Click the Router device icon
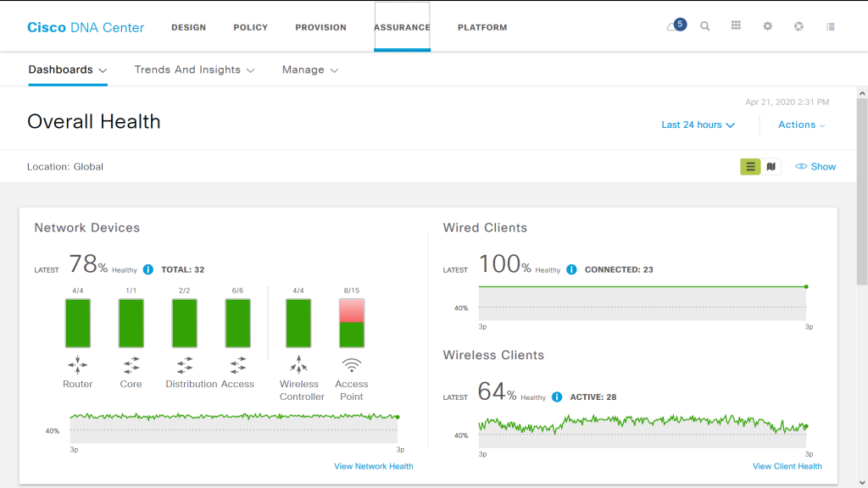The image size is (868, 488). [77, 365]
